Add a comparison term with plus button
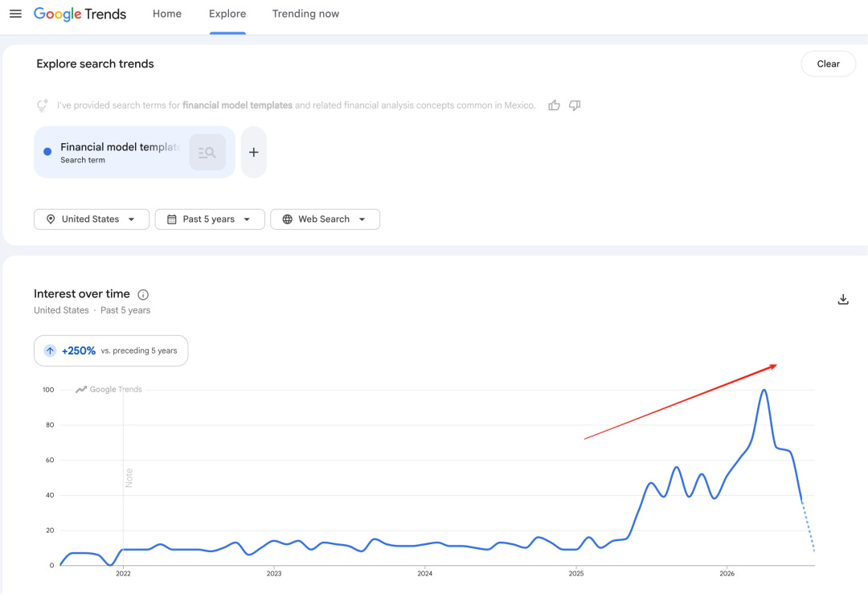 pos(253,152)
